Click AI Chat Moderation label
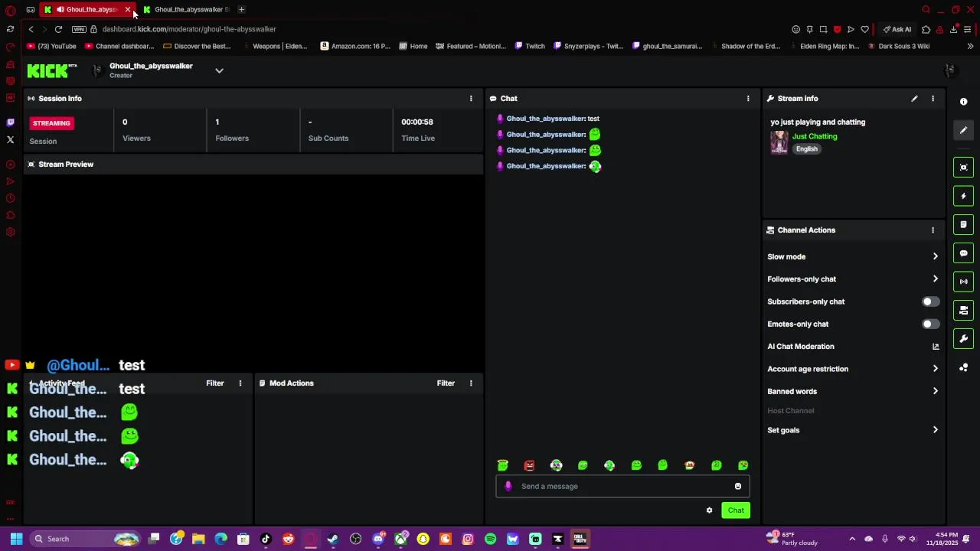Viewport: 980px width, 551px height. (801, 347)
